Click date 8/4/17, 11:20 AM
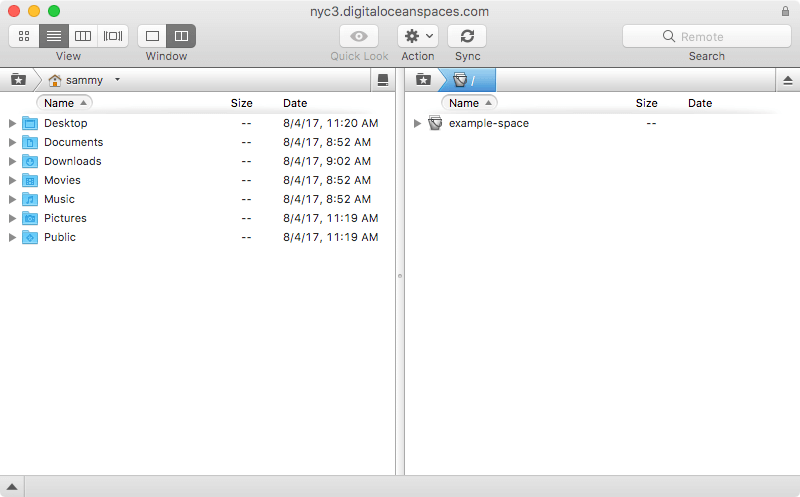The image size is (800, 497). click(331, 123)
